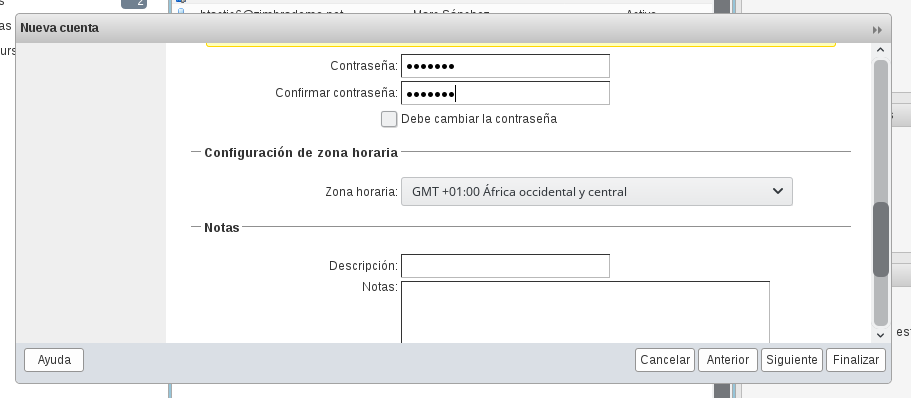Click the Confirmar contraseña field
Image resolution: width=911 pixels, height=398 pixels.
pyautogui.click(x=505, y=93)
